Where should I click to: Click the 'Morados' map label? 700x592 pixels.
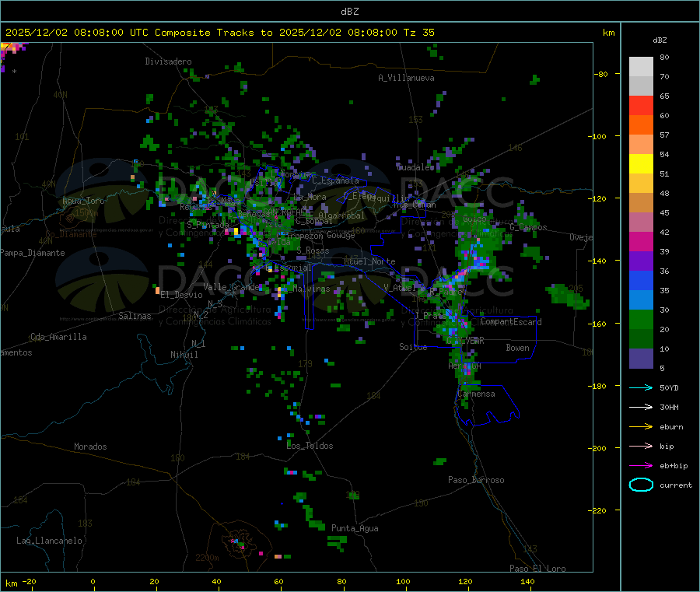pyautogui.click(x=90, y=447)
